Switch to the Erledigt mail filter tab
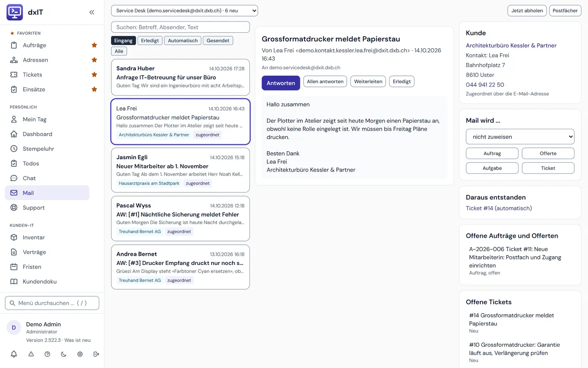Screen dimensions: 588x368 click(150, 40)
